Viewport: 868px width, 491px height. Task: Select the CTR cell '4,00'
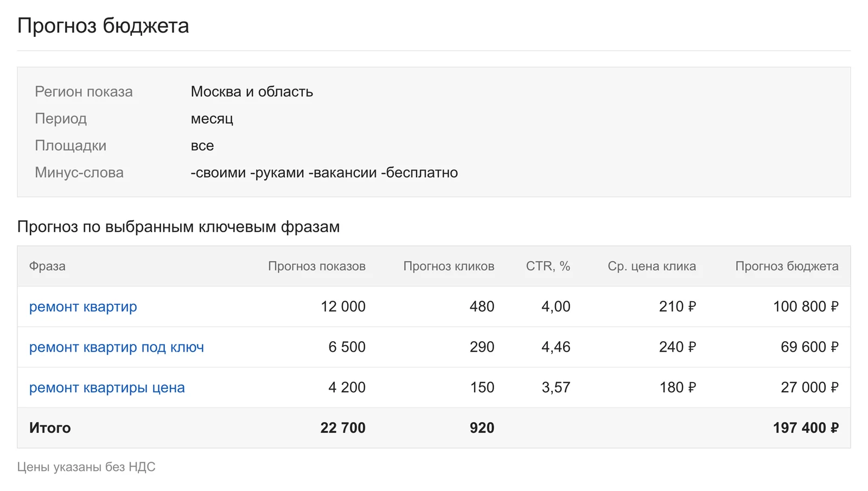[x=556, y=307]
